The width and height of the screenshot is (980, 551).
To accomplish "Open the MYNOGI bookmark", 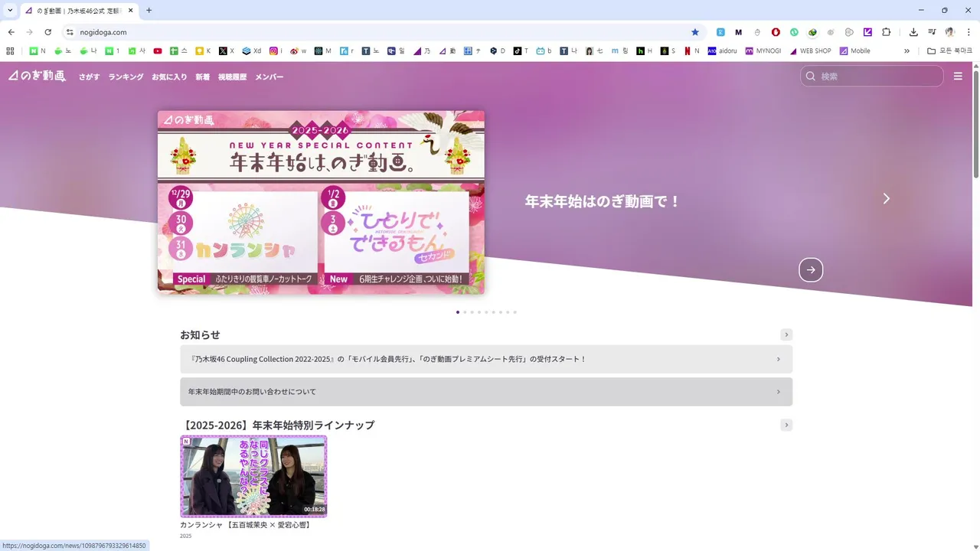I will pyautogui.click(x=764, y=51).
